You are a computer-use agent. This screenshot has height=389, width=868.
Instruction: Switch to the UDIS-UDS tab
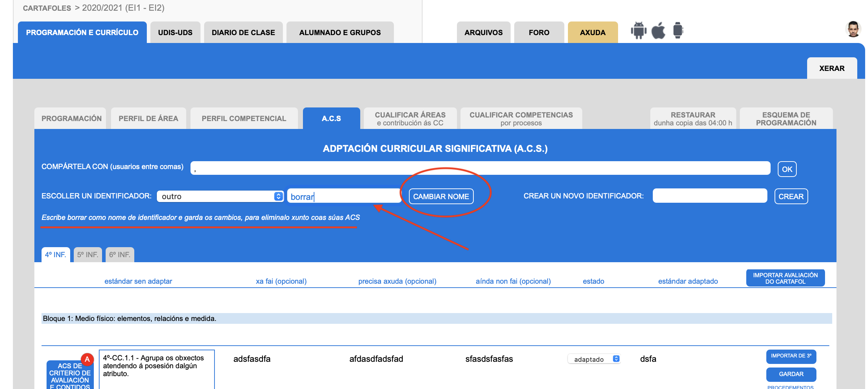[x=175, y=33]
